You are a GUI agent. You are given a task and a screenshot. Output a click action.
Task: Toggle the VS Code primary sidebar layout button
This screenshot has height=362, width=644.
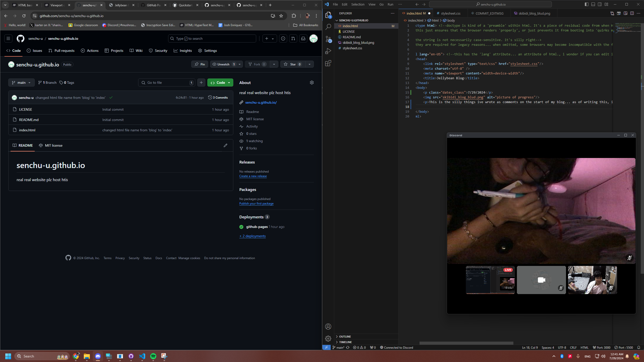(586, 4)
